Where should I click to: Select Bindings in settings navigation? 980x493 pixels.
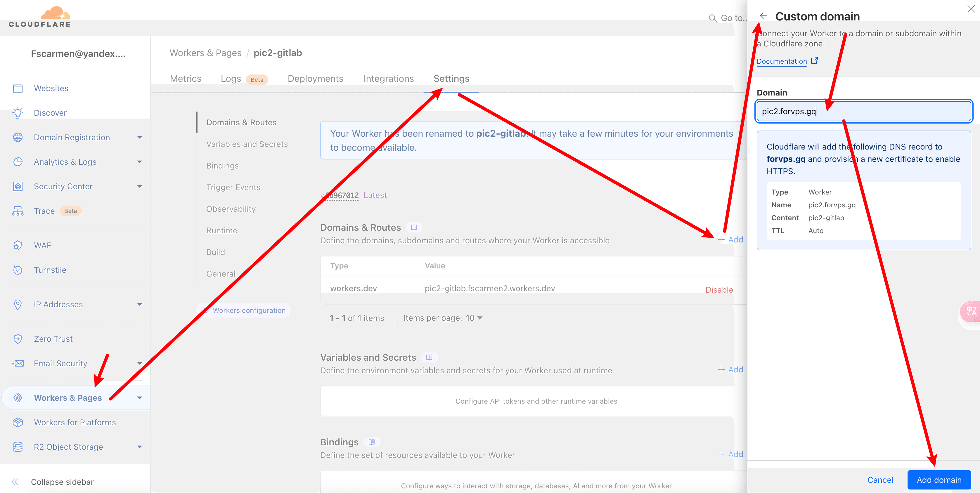(x=222, y=166)
